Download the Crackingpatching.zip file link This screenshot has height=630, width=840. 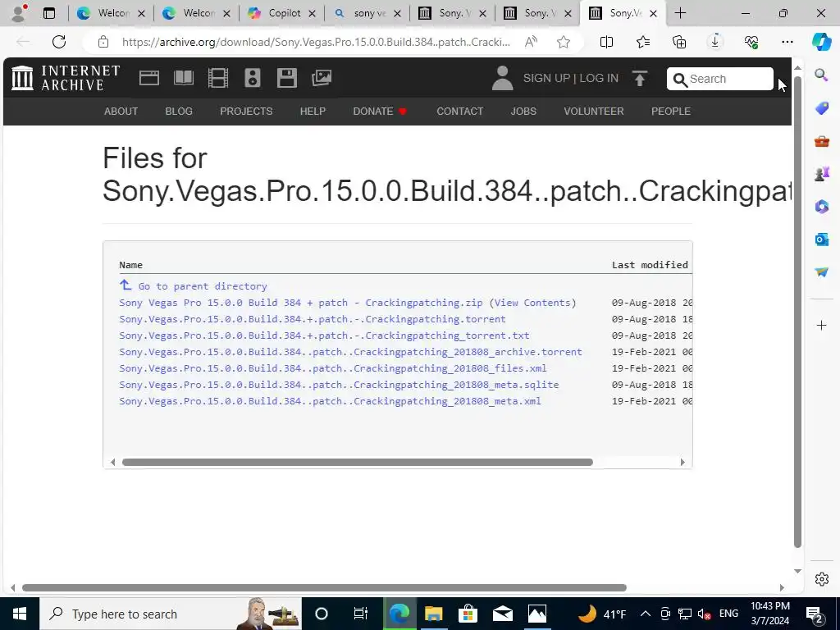(x=300, y=303)
